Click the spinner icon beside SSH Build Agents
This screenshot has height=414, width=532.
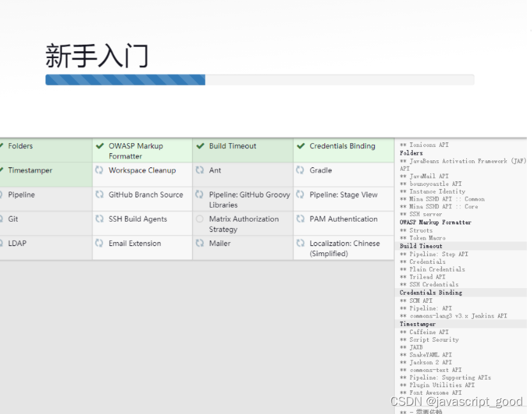99,219
